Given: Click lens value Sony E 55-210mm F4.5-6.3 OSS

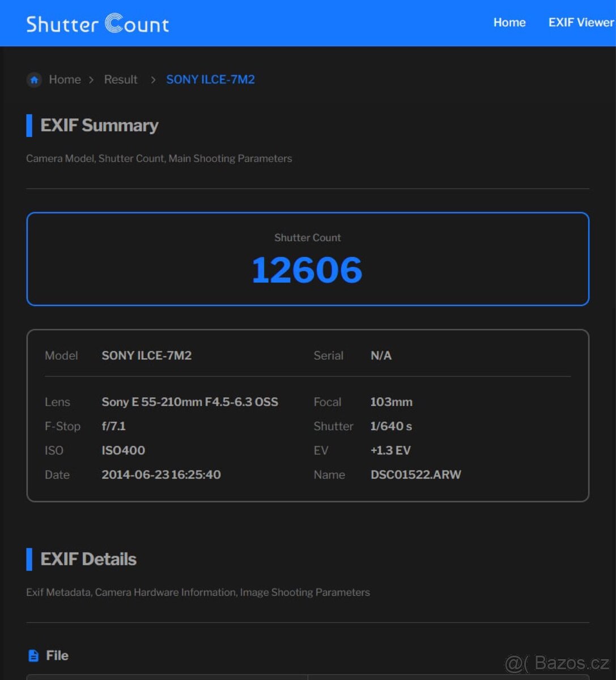Looking at the screenshot, I should [190, 402].
